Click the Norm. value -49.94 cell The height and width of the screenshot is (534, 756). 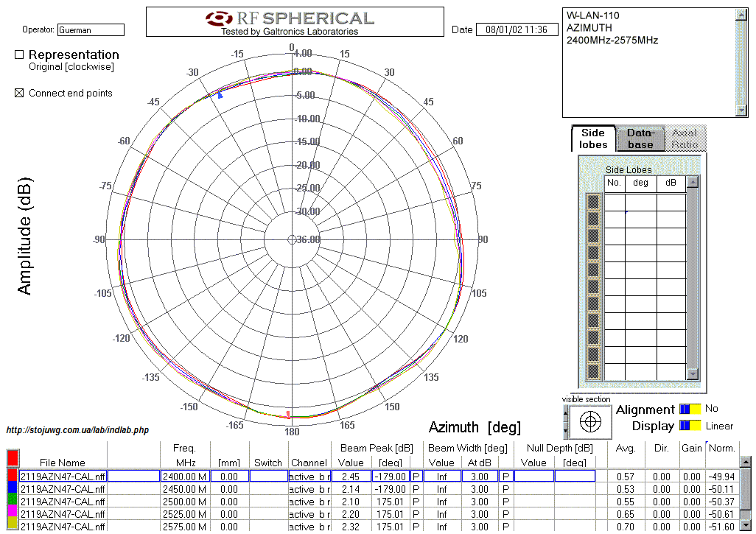[x=722, y=476]
